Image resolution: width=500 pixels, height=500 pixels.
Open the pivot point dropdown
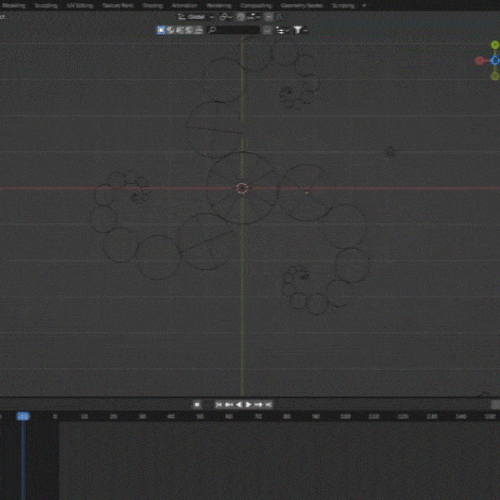tap(226, 17)
